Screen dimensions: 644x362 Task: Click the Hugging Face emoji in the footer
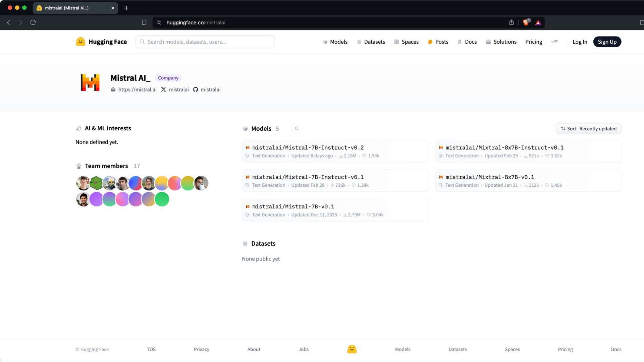pyautogui.click(x=352, y=349)
